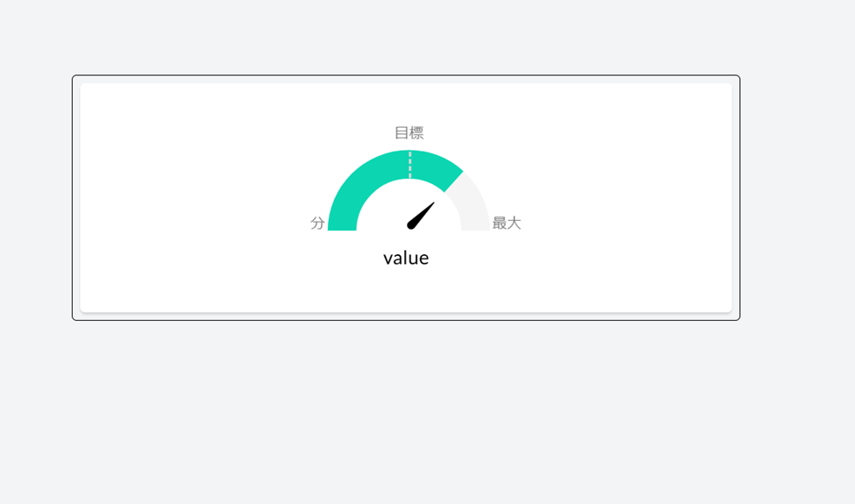Click the gray arc end next to 最大
Viewport: 855px width, 504px height.
pyautogui.click(x=475, y=226)
